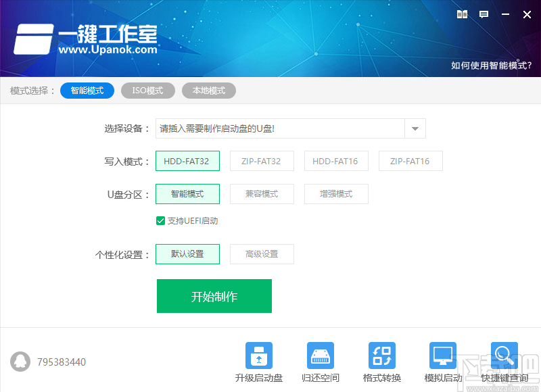Close the application window
Viewport: 541px width, 392px height.
click(527, 14)
